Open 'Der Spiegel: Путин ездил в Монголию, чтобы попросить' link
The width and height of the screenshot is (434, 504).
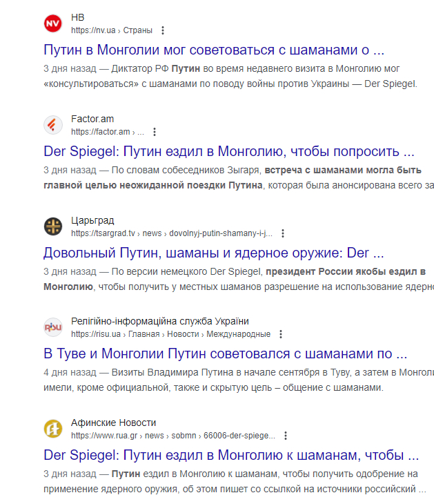229,151
